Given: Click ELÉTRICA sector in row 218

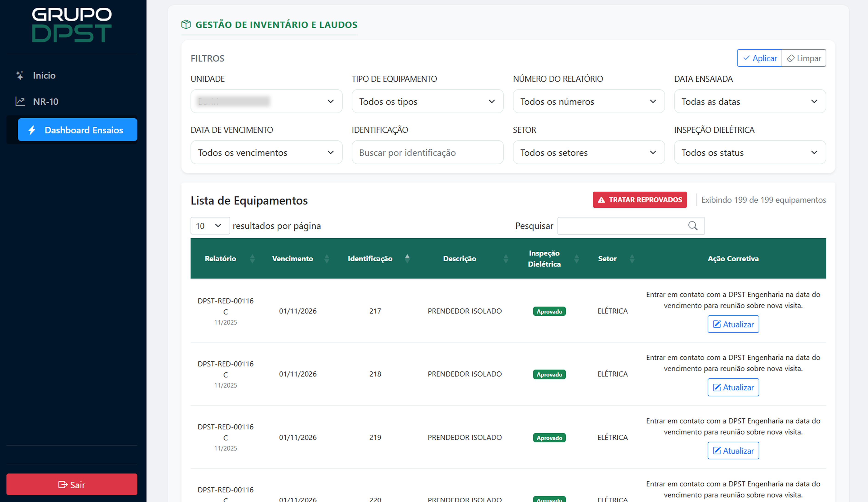Looking at the screenshot, I should 612,374.
